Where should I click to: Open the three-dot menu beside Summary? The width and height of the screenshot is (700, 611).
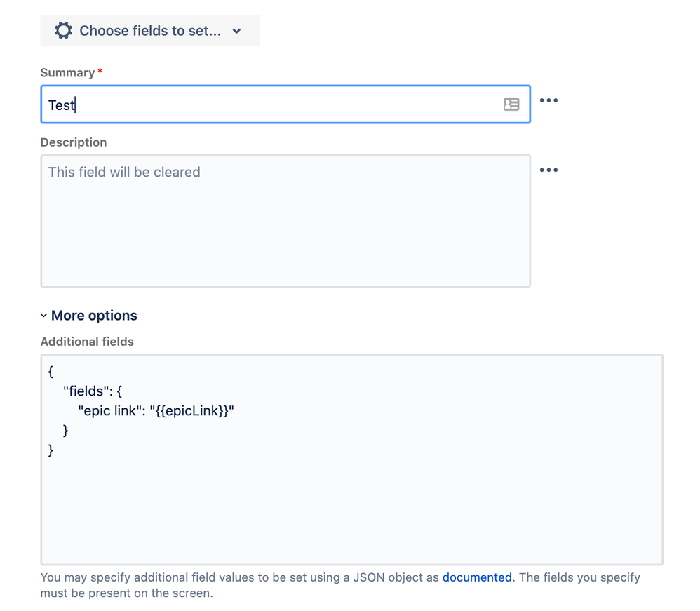click(548, 100)
